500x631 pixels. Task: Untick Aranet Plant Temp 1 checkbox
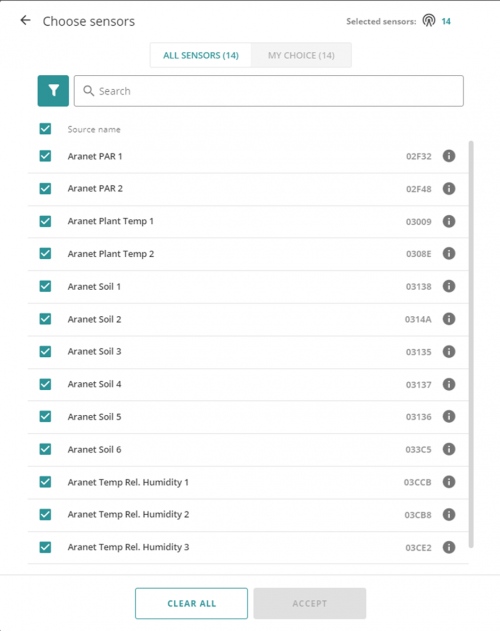[x=45, y=221]
